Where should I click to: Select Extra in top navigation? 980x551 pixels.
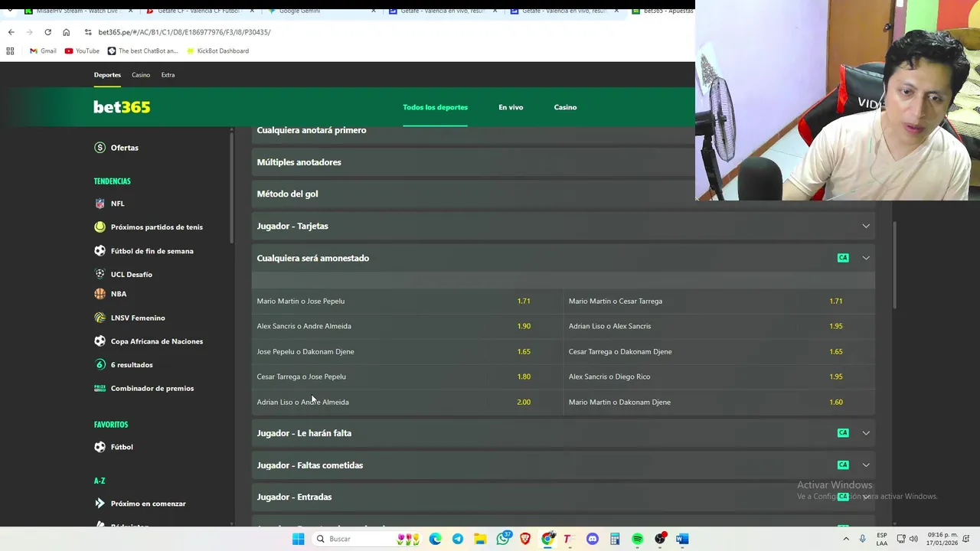click(168, 75)
